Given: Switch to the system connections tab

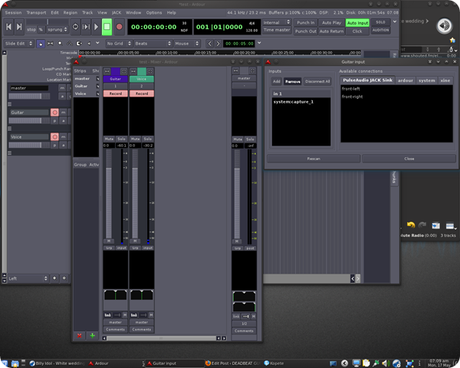Looking at the screenshot, I should [427, 80].
